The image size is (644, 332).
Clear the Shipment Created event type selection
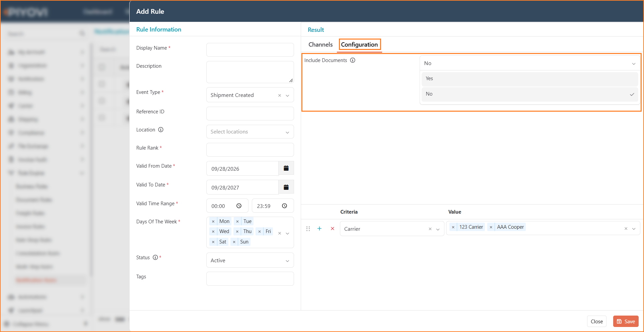pos(280,95)
